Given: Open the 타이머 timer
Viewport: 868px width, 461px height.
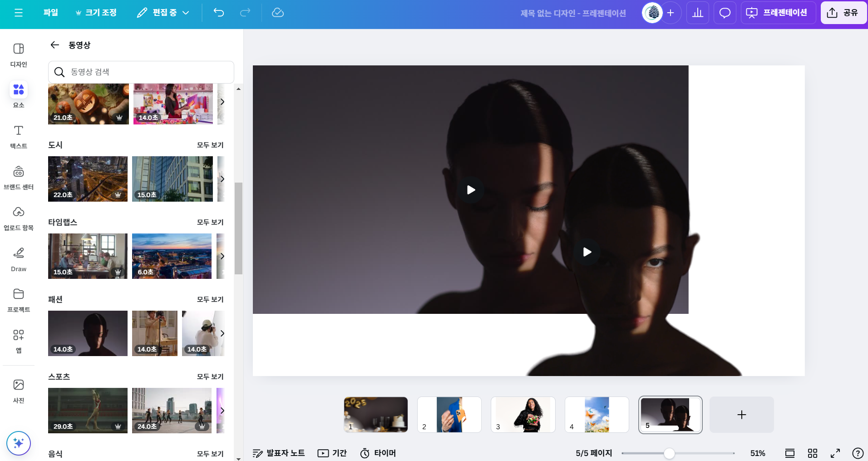Looking at the screenshot, I should pyautogui.click(x=378, y=453).
